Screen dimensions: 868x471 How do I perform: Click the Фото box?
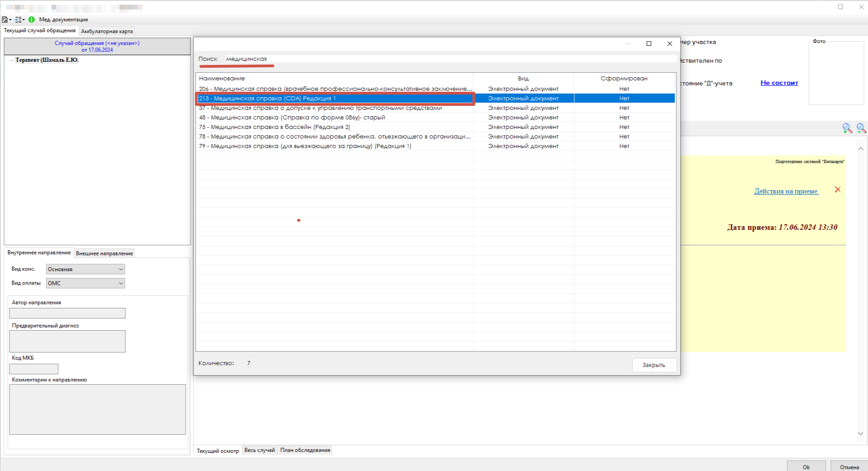836,73
